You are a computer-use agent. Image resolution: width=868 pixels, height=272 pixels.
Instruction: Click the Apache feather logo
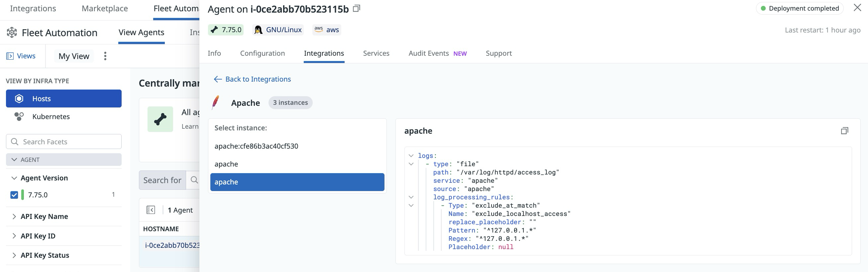point(215,102)
